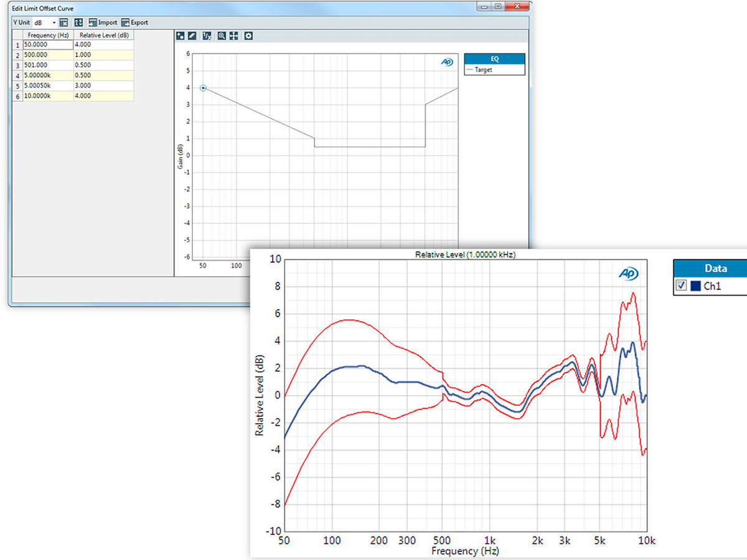Click the Export button
The height and width of the screenshot is (560, 747).
tap(134, 22)
